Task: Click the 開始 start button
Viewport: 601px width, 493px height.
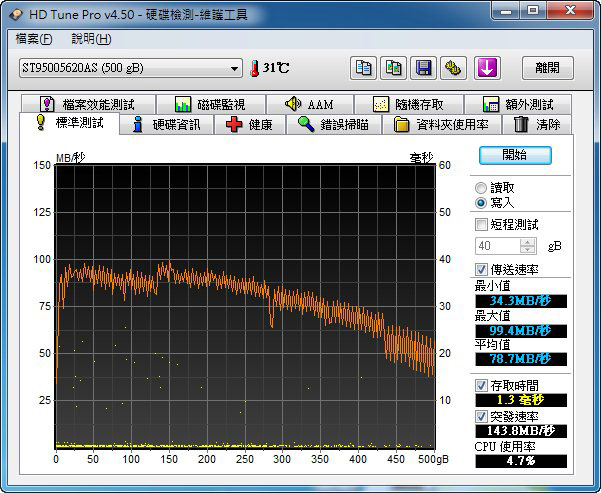Action: [x=515, y=155]
